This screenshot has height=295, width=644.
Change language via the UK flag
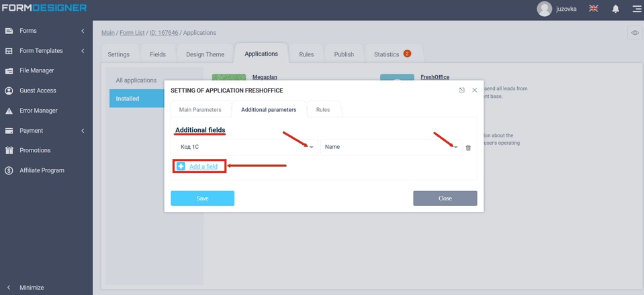[x=593, y=9]
